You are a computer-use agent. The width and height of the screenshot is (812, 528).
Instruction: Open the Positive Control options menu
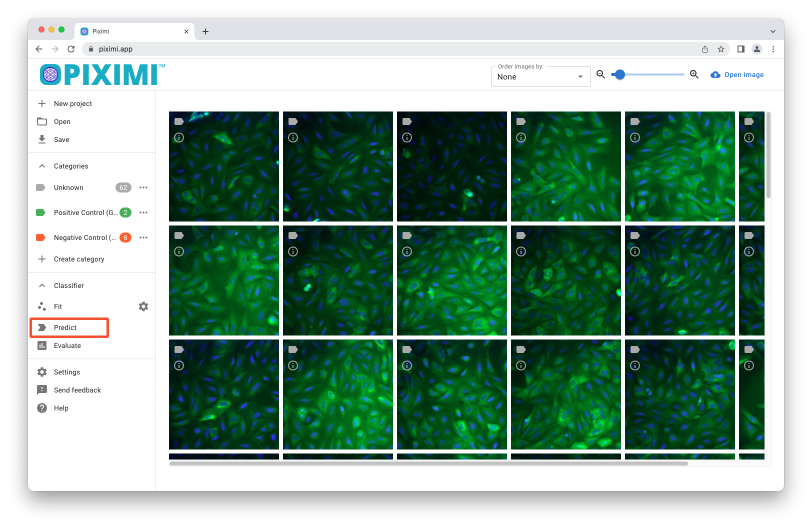point(143,212)
